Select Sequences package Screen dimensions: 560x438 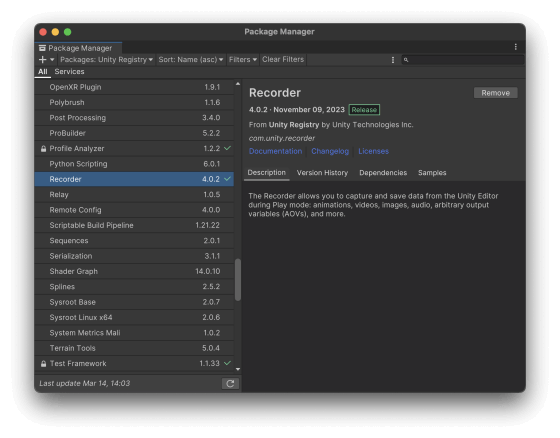tap(134, 240)
